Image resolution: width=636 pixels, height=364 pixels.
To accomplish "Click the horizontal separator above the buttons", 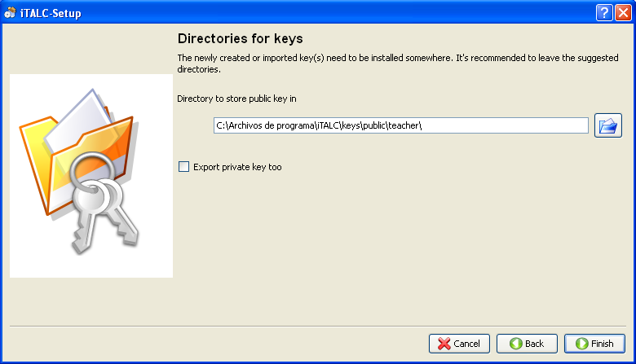I will click(317, 327).
